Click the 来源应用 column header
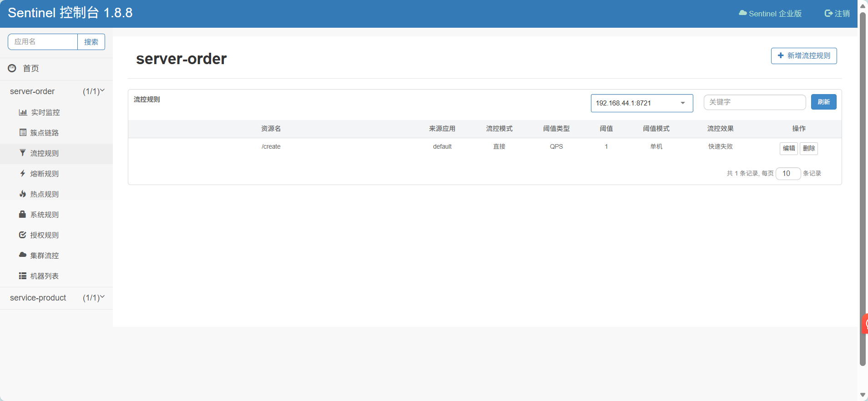 point(442,129)
